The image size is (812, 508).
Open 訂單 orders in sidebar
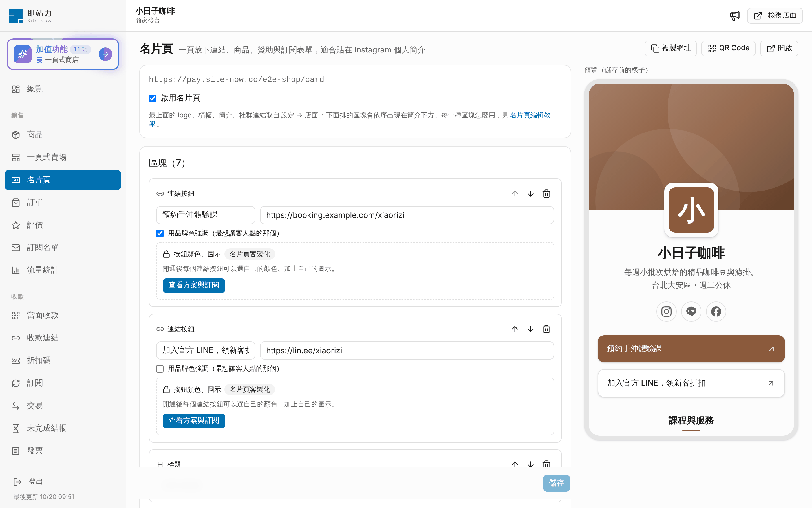click(63, 203)
